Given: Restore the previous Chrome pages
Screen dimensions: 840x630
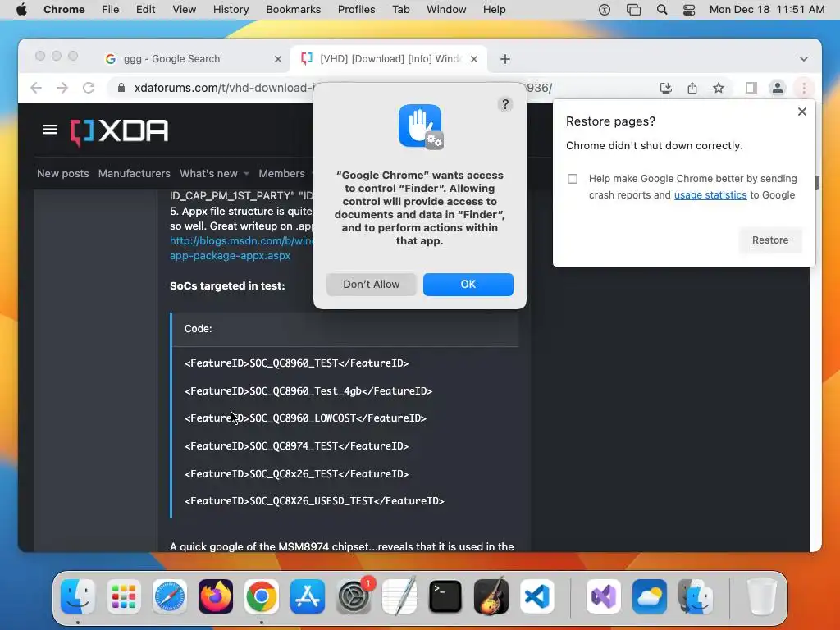Looking at the screenshot, I should pos(769,240).
